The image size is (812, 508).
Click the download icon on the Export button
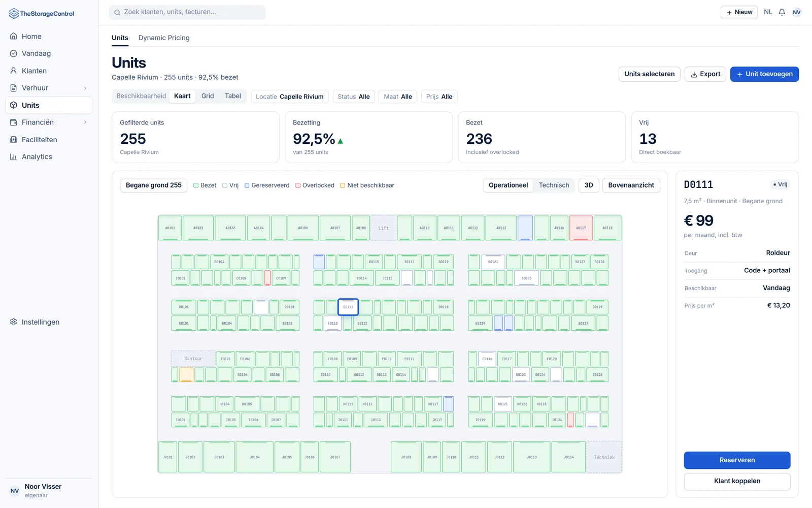(x=694, y=74)
